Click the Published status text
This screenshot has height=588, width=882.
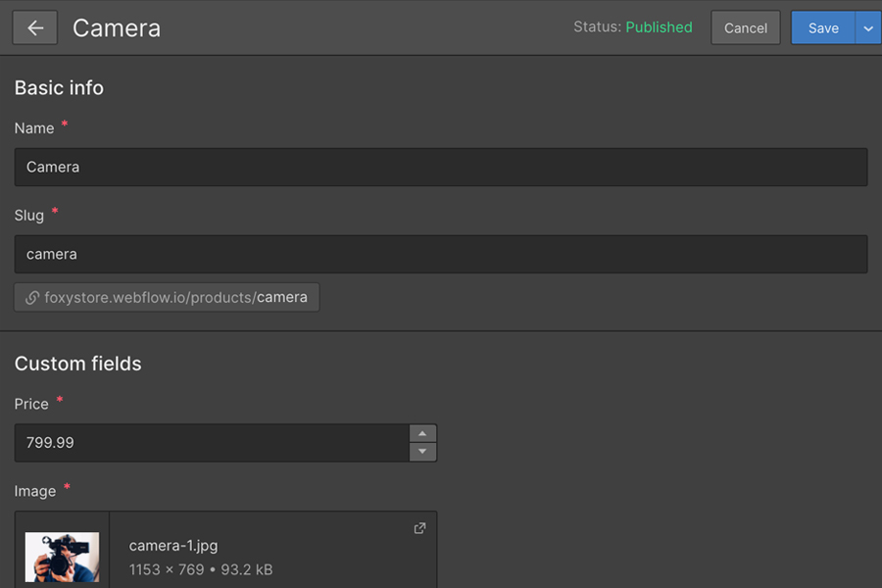tap(659, 27)
